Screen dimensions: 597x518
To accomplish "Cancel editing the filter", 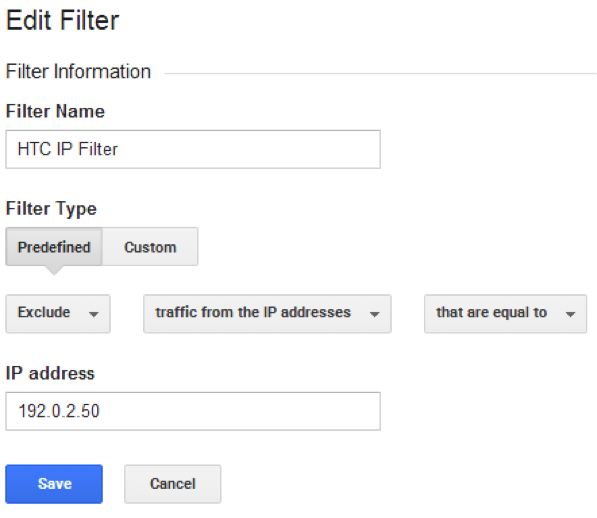I will point(172,484).
